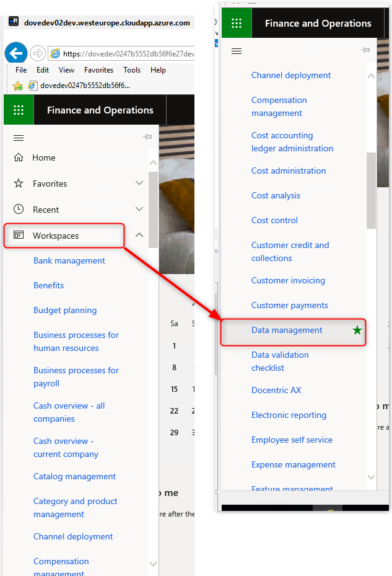Screen dimensions: 392x576
Task: Select calendar date 15
Action: 174,389
